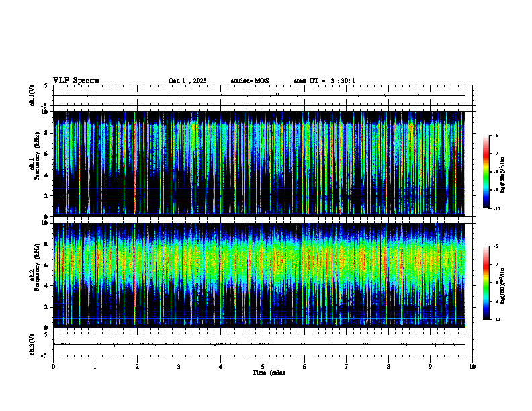
Task: Click the ch.3(V) axis label
Action: pyautogui.click(x=32, y=345)
